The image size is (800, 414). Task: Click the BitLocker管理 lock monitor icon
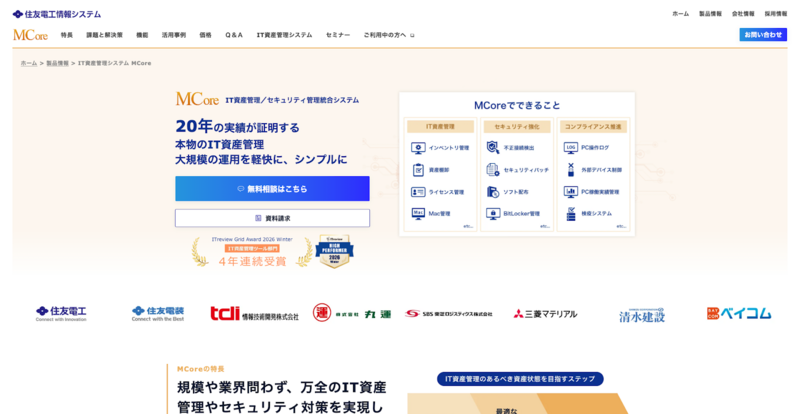[493, 213]
